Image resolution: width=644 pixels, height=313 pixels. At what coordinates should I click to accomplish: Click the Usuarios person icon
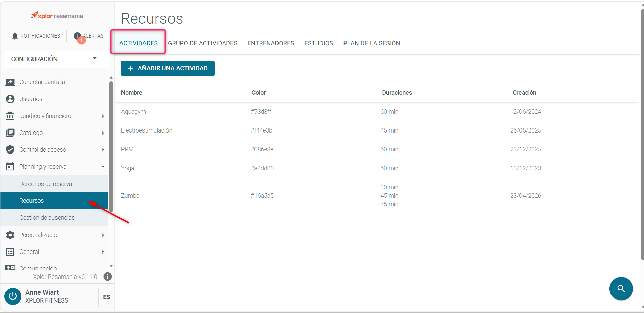point(10,99)
